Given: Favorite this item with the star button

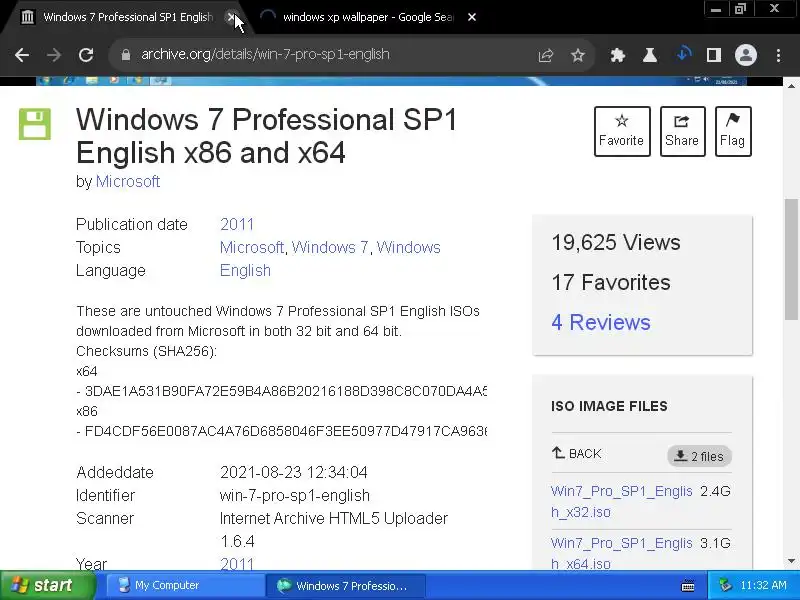Looking at the screenshot, I should 622,131.
